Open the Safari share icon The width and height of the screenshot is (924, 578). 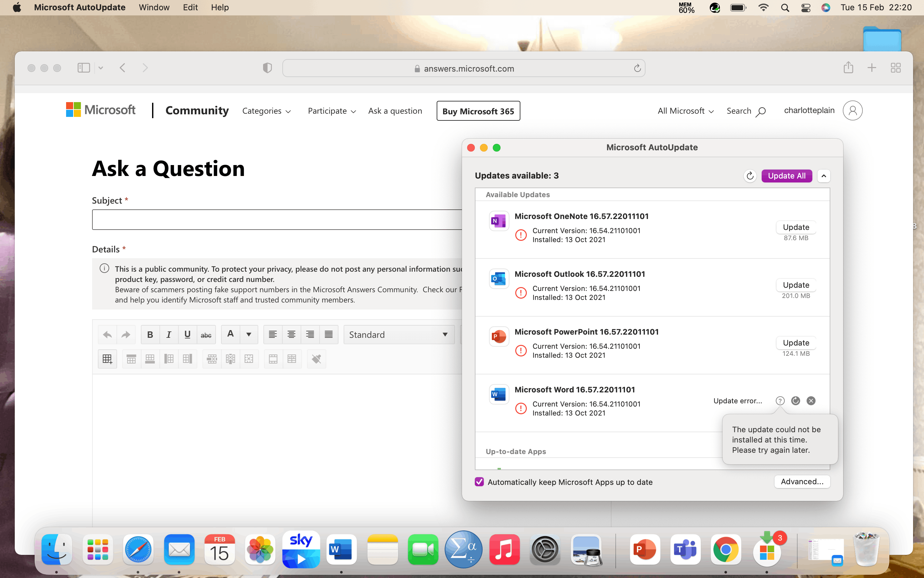848,68
